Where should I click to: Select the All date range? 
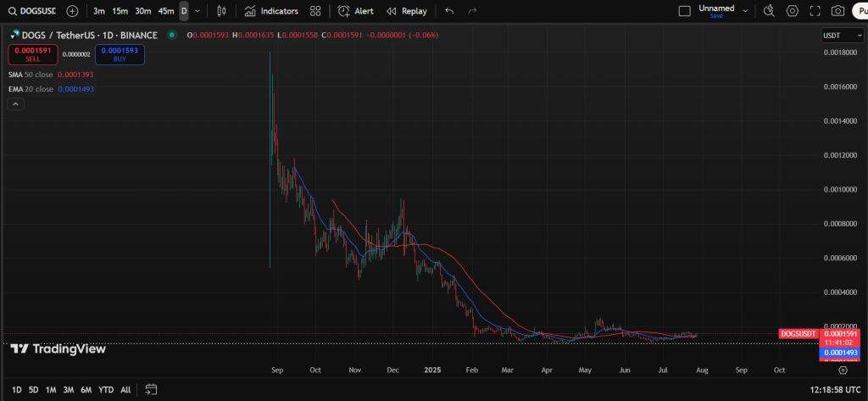125,390
